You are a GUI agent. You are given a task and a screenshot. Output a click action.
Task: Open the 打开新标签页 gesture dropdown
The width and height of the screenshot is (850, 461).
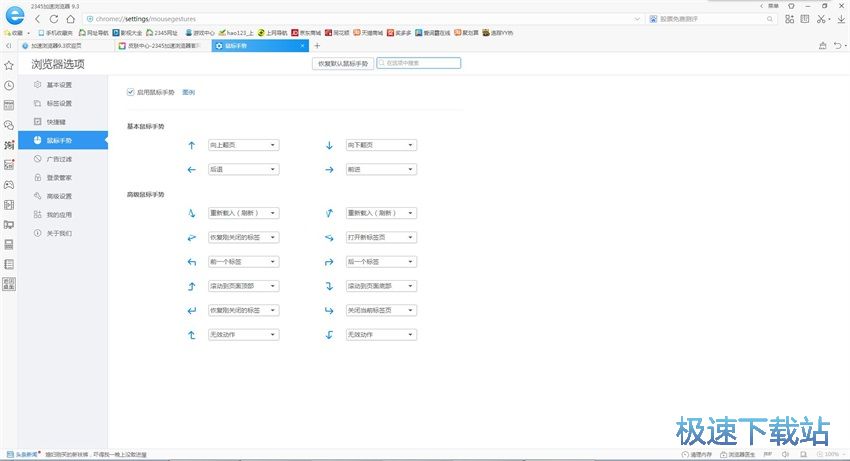tap(381, 237)
